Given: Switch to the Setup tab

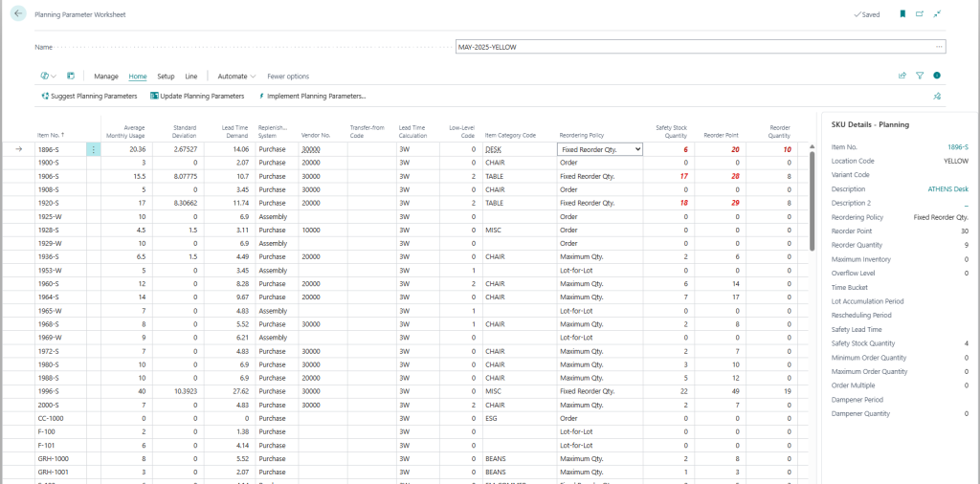Looking at the screenshot, I should [x=166, y=76].
